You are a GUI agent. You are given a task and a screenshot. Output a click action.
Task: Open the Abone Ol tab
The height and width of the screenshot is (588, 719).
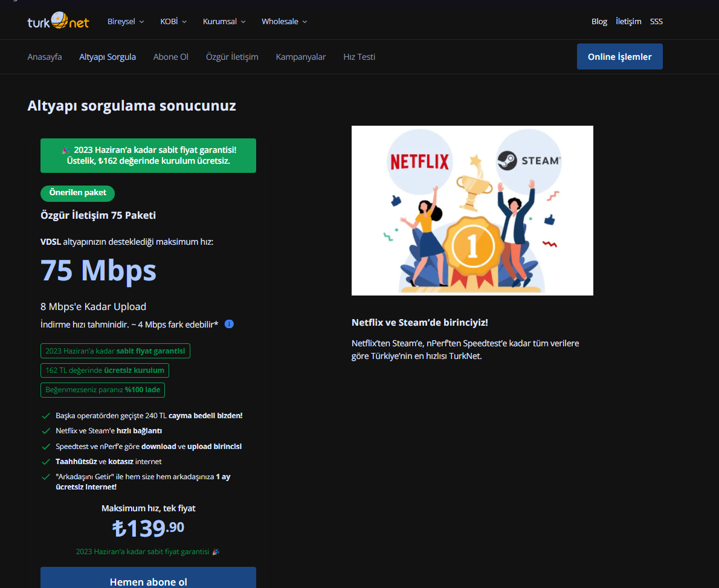(x=170, y=57)
